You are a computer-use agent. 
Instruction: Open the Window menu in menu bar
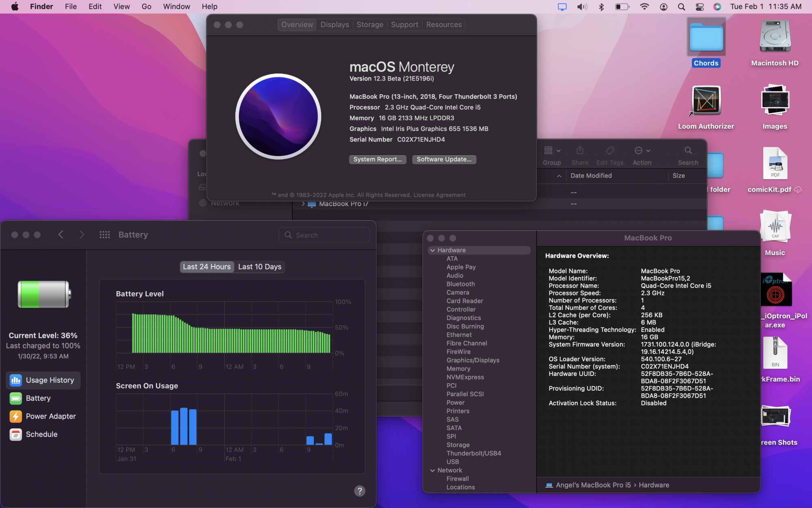point(176,7)
